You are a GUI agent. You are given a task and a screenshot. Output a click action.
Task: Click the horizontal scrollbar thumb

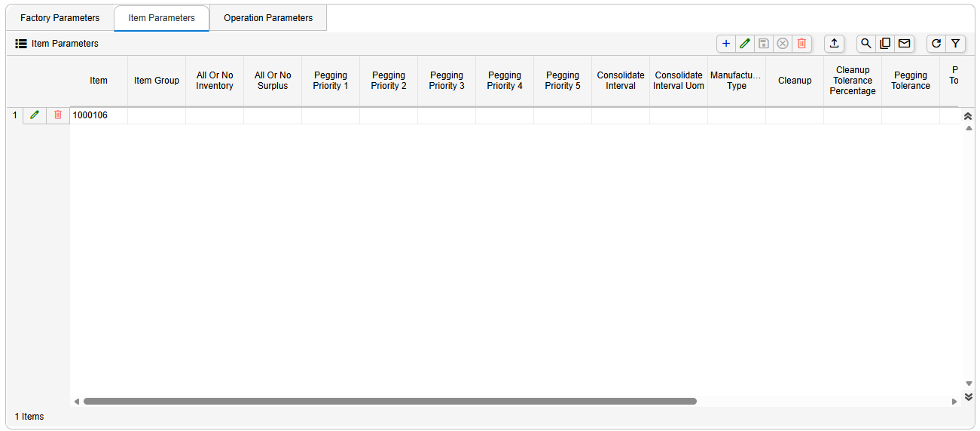[389, 402]
